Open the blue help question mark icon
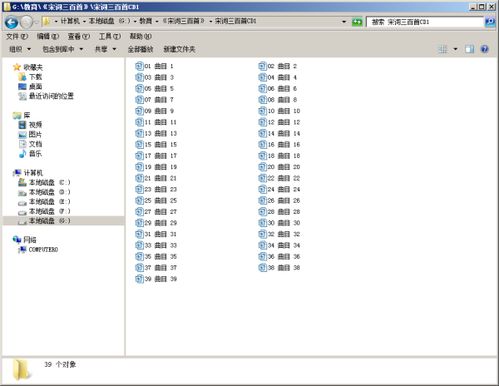 point(484,49)
